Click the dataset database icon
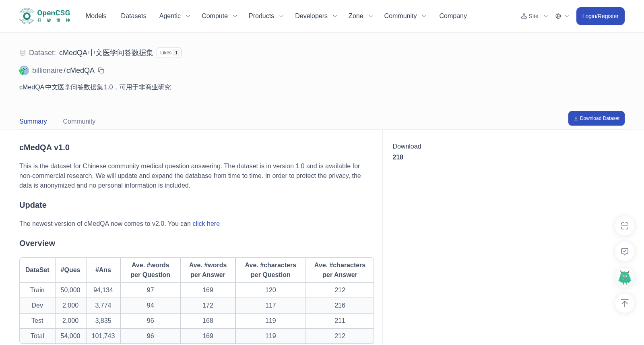644x345 pixels. coord(23,53)
